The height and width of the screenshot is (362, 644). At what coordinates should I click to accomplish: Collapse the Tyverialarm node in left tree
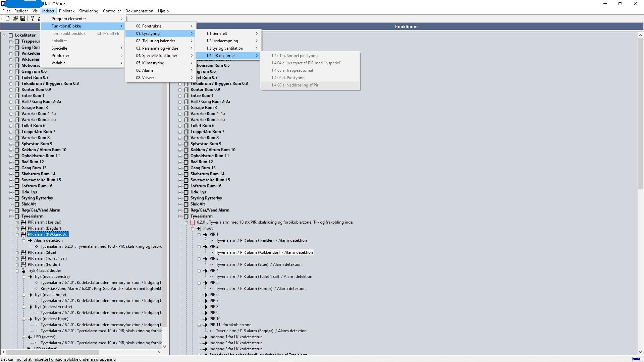pos(11,216)
